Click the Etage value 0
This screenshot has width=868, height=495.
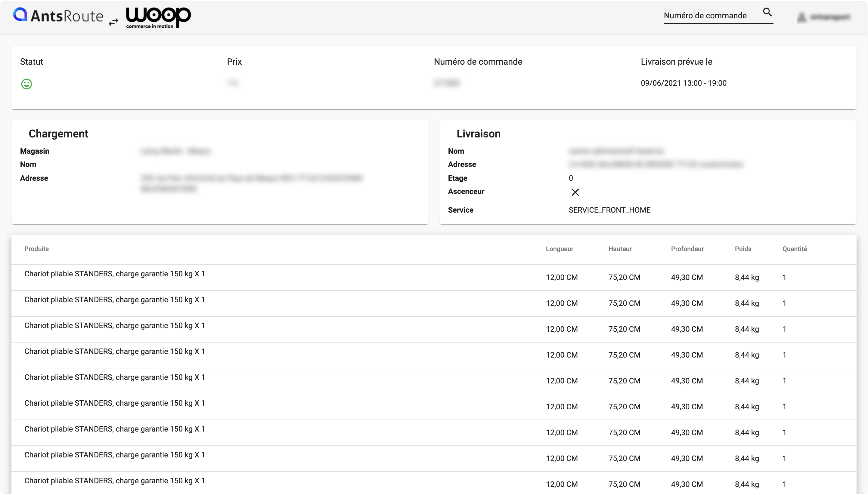tap(571, 178)
